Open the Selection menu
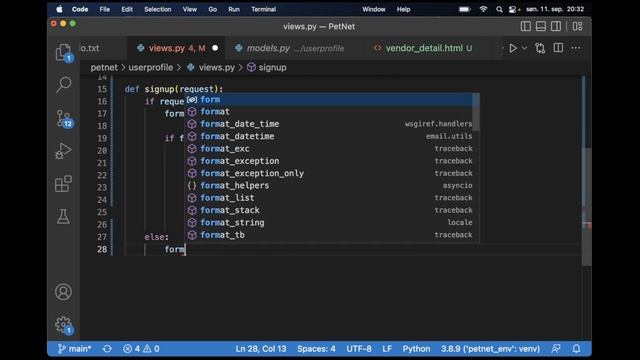The image size is (640, 360). point(158,9)
